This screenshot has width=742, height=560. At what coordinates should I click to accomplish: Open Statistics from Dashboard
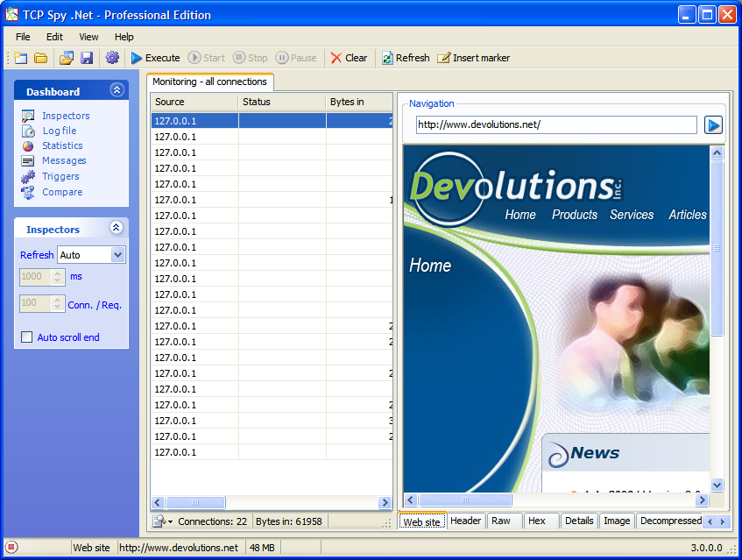(62, 145)
